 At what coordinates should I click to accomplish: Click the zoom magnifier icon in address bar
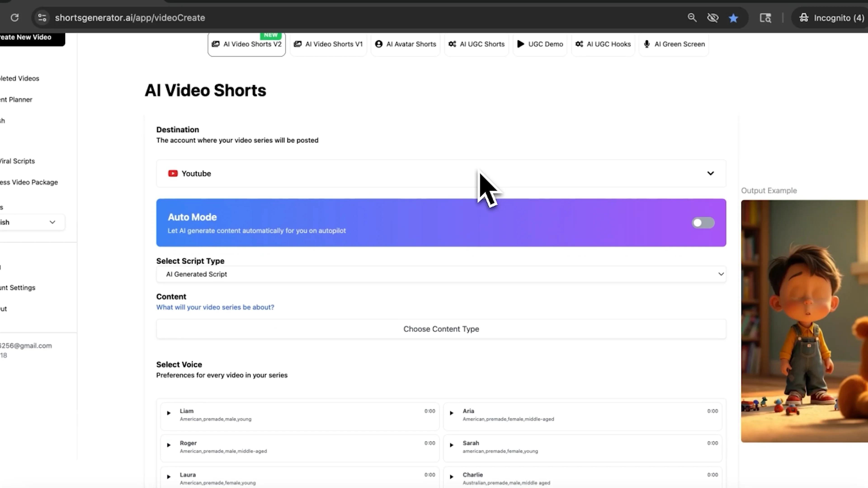click(x=692, y=18)
